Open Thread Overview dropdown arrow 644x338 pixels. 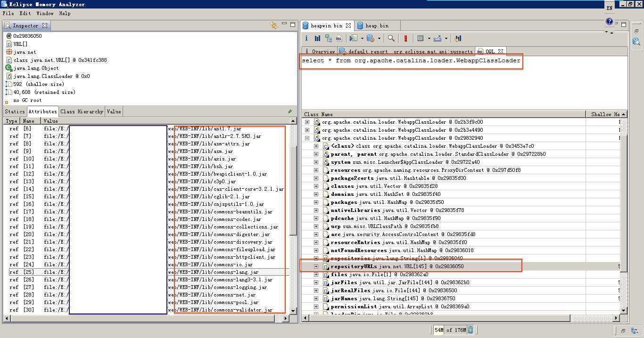coord(362,38)
